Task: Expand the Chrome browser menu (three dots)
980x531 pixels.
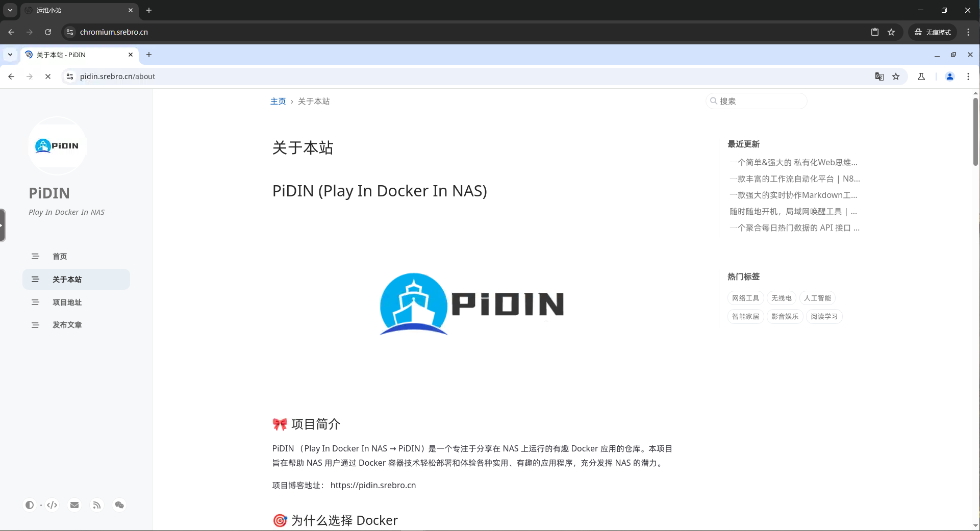Action: pos(968,77)
